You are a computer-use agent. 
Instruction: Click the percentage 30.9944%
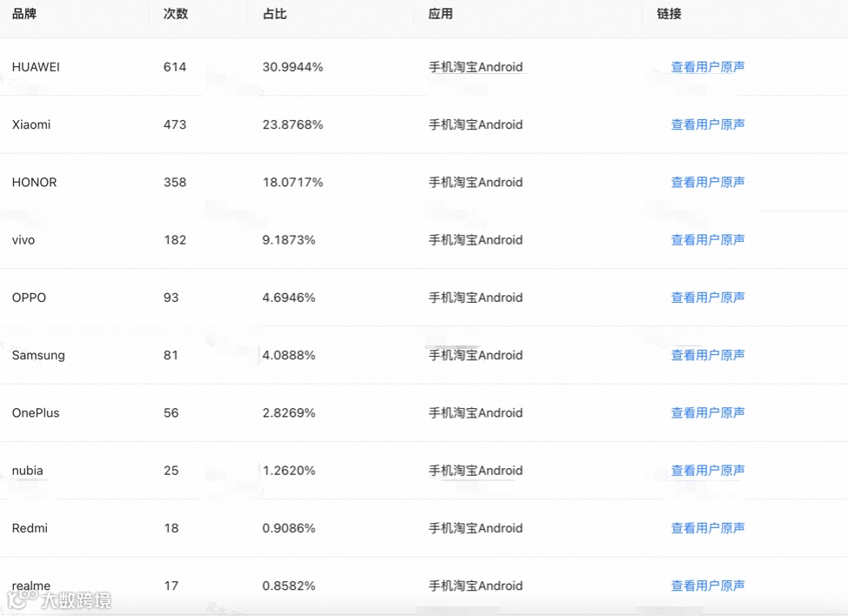(x=293, y=67)
